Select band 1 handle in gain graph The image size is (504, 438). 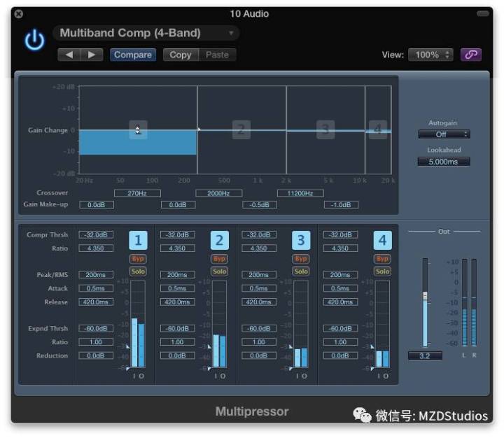138,130
